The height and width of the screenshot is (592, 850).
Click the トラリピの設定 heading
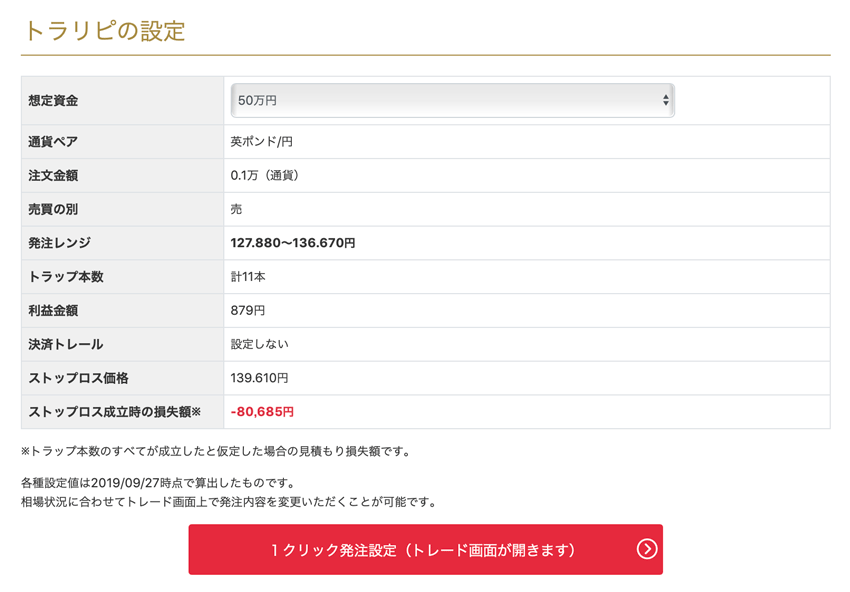tap(104, 31)
